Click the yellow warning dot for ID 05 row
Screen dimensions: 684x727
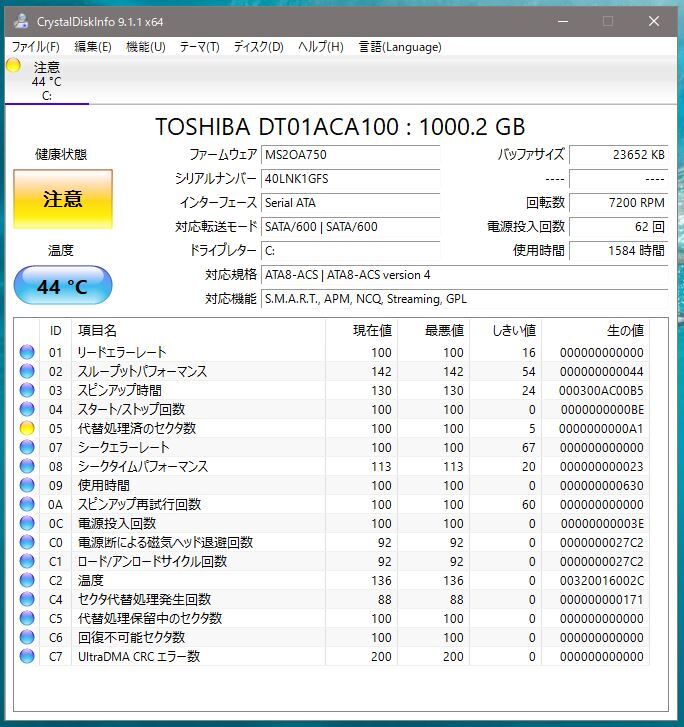coord(27,428)
